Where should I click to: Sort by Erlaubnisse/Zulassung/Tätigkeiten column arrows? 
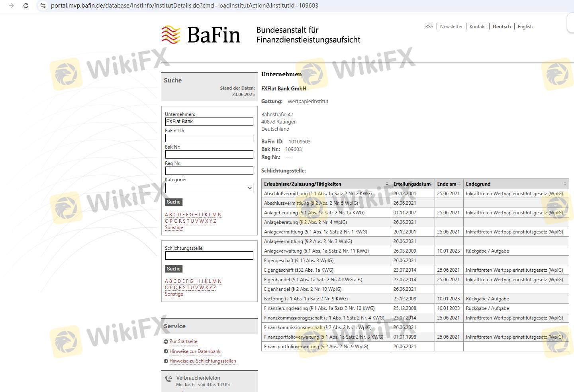tap(386, 184)
